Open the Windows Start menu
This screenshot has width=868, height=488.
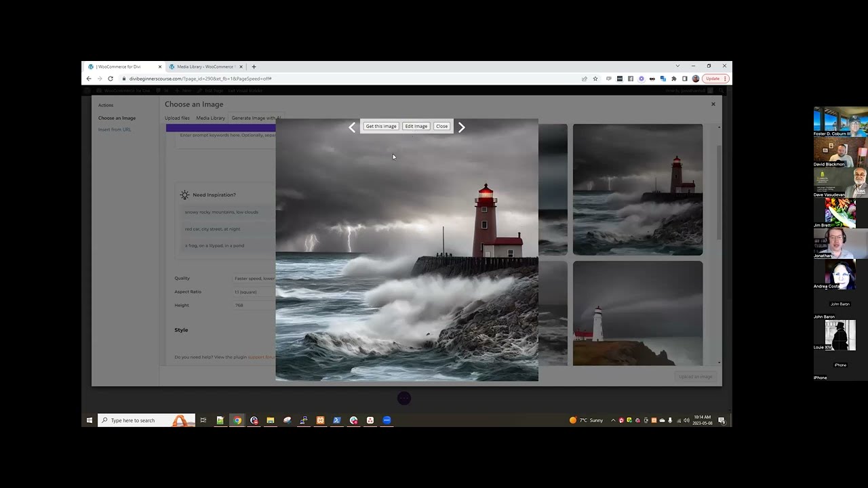[89, 420]
